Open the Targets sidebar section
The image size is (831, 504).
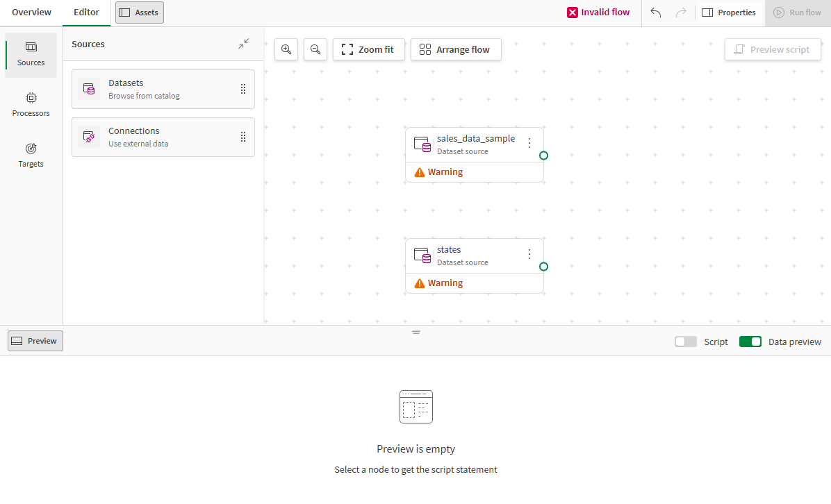point(31,156)
